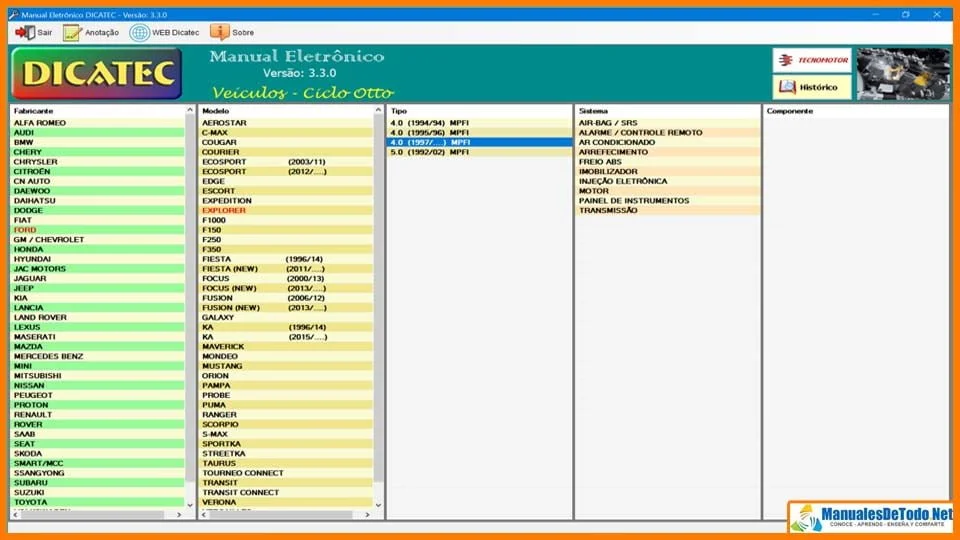Select AEROSTAR model
Viewport: 960px width, 540px height.
(287, 123)
